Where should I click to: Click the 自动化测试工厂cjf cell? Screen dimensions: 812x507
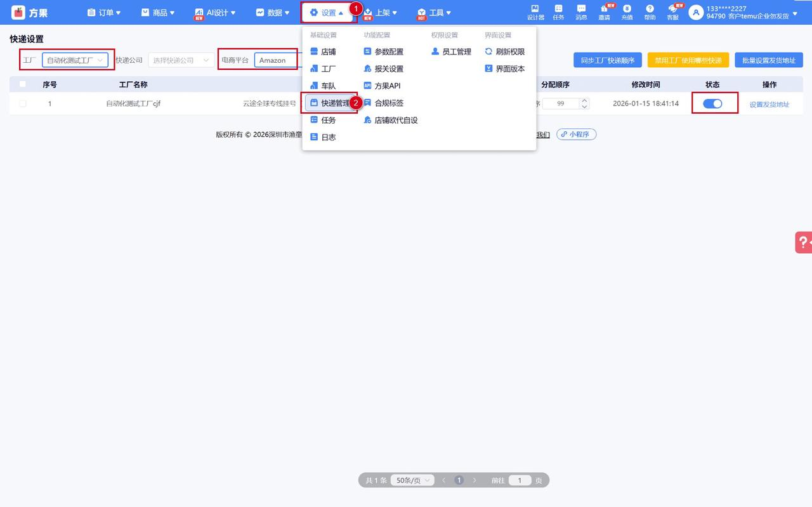coord(133,103)
